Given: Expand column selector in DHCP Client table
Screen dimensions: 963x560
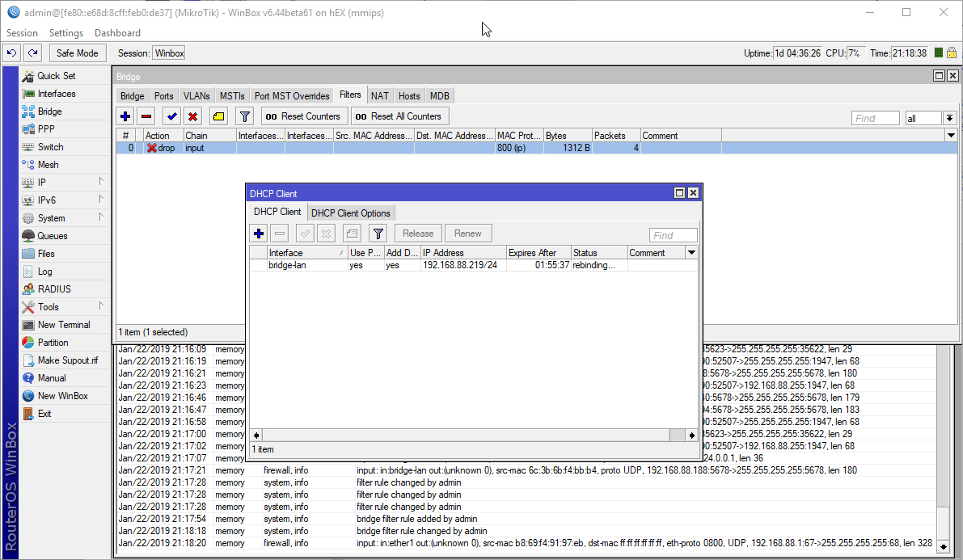Looking at the screenshot, I should tap(691, 253).
